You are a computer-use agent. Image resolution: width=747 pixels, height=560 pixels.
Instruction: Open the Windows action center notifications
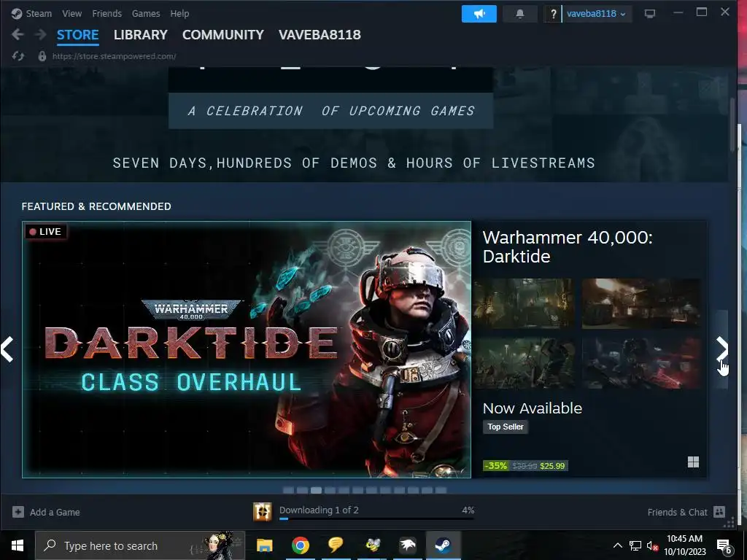[724, 546]
